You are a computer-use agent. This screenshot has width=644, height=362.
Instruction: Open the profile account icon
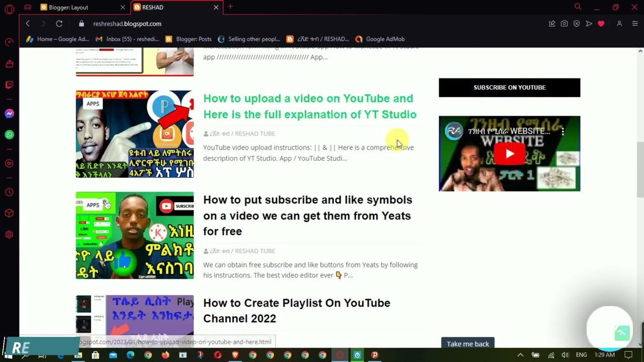tap(619, 24)
